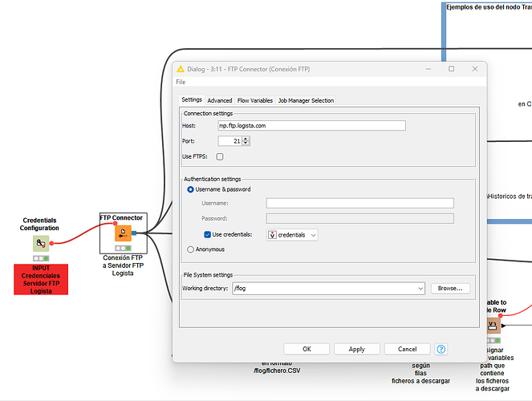Viewport: 532px width, 401px height.
Task: Switch to the Advanced tab
Action: tap(220, 101)
